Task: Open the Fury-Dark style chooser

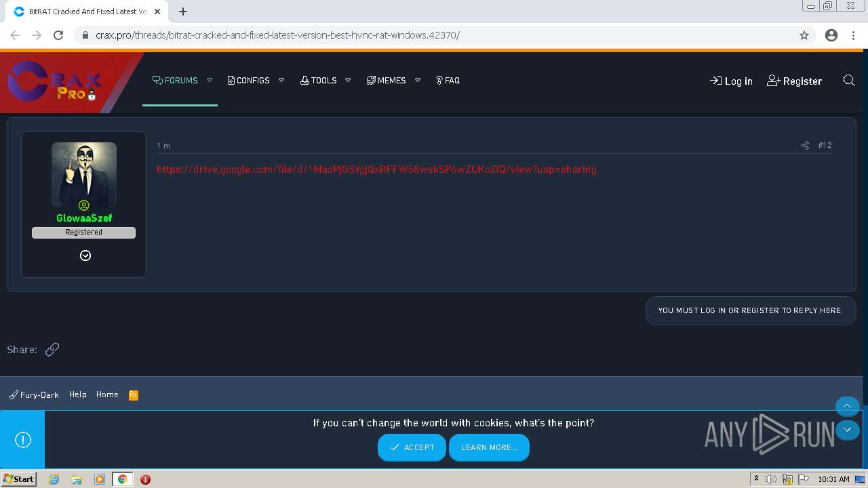Action: point(34,394)
